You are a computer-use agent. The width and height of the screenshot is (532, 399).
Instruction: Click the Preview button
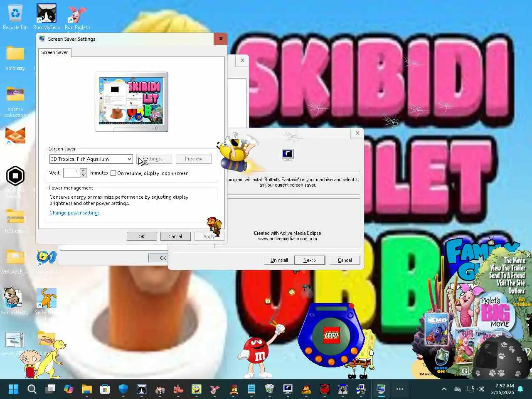(193, 159)
